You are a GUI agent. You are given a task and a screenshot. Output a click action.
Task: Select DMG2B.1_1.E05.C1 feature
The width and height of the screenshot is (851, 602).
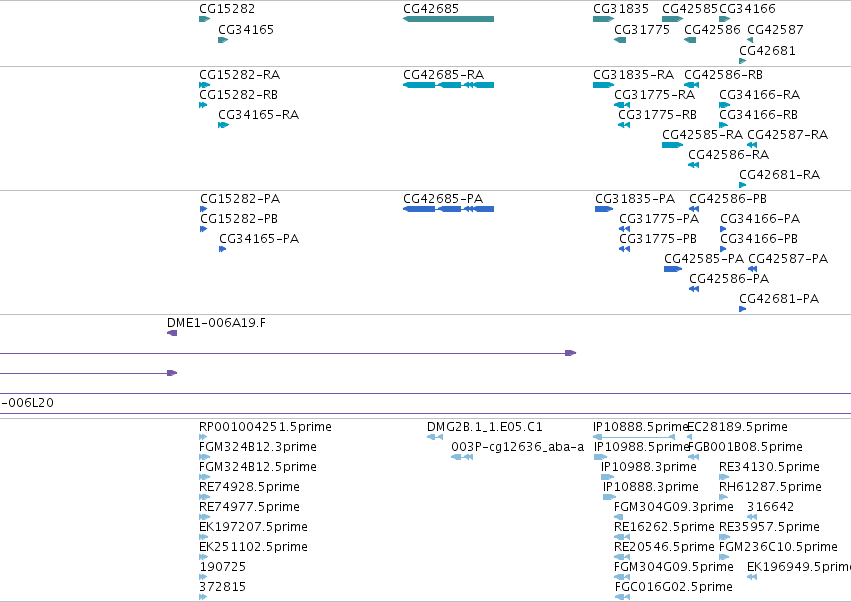485,427
